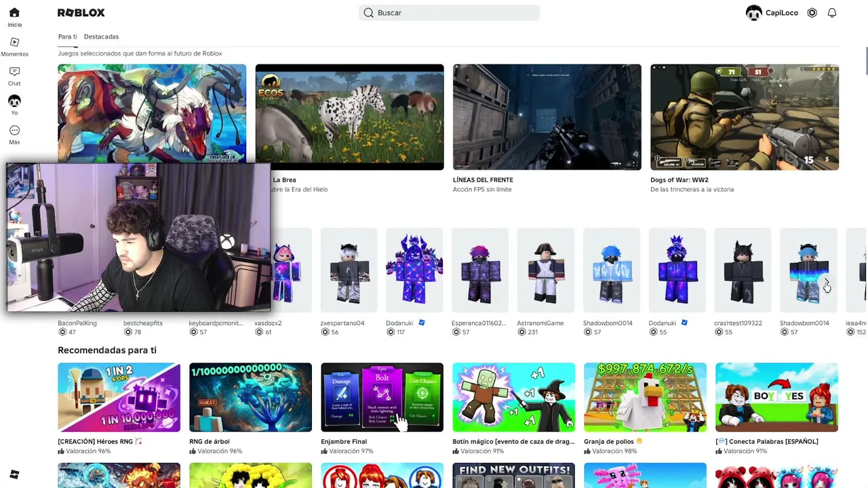Open the CapiLoco username link
This screenshot has height=488, width=868.
tap(782, 13)
